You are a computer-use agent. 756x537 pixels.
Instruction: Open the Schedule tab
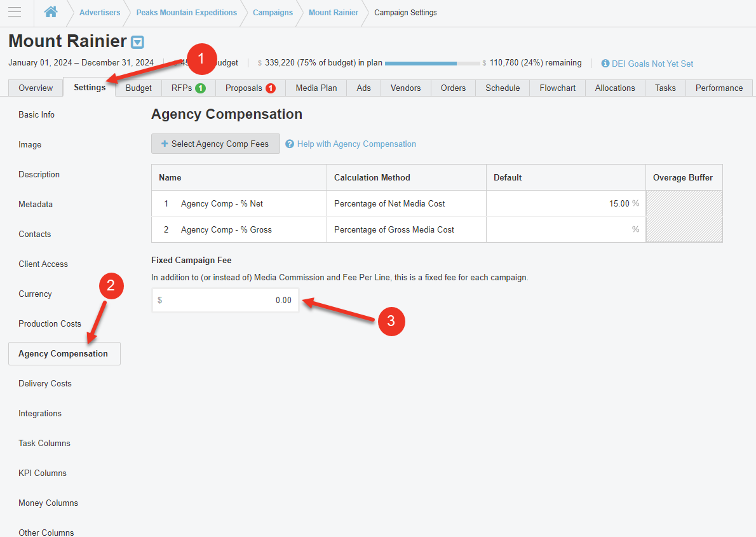pos(503,88)
